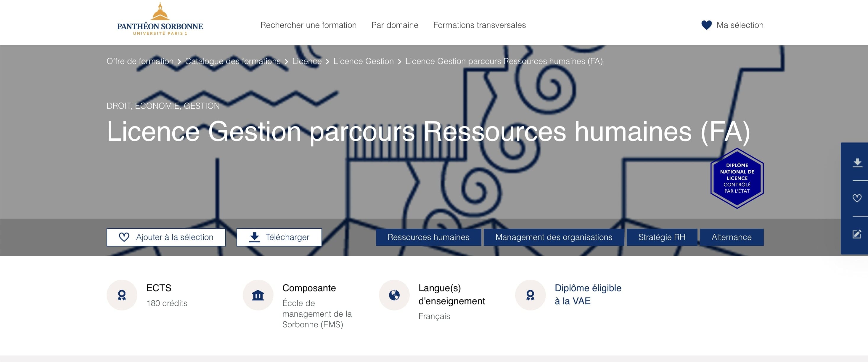The height and width of the screenshot is (362, 868).
Task: Click the Panthéon Sorbonne logo
Action: click(x=160, y=19)
